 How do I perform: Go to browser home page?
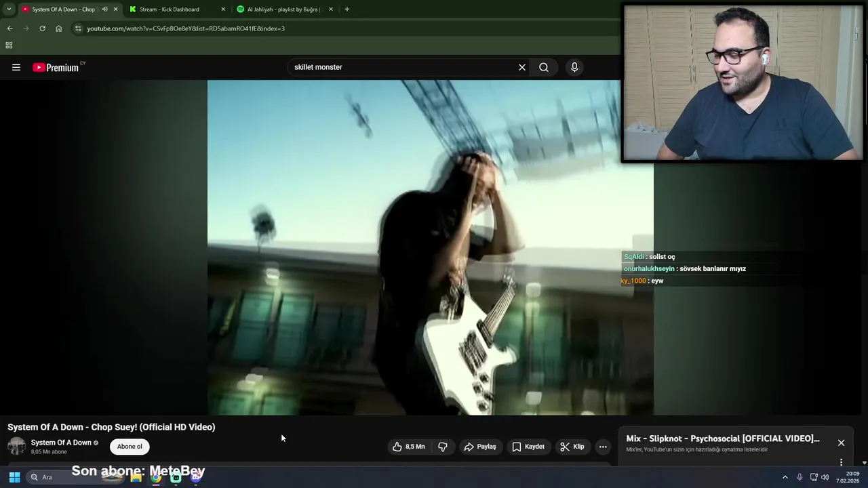click(x=58, y=28)
